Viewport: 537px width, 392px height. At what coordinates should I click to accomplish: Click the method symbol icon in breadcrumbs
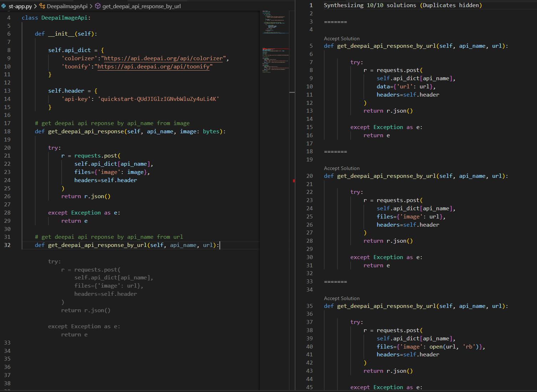click(x=98, y=6)
